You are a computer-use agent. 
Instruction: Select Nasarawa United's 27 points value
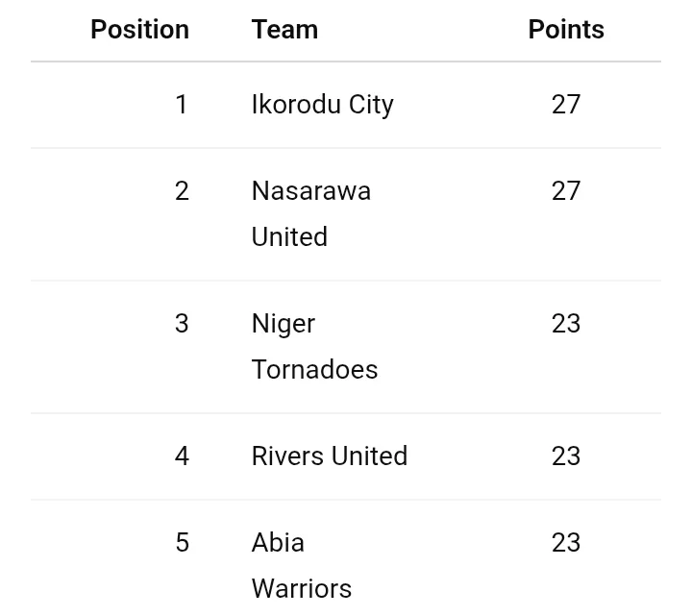(566, 191)
